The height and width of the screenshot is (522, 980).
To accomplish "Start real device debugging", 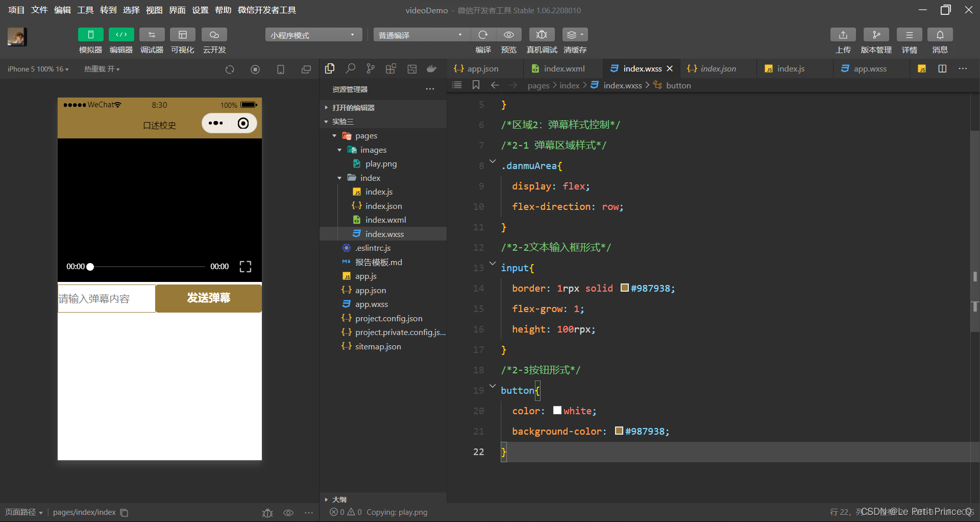I will [x=542, y=35].
